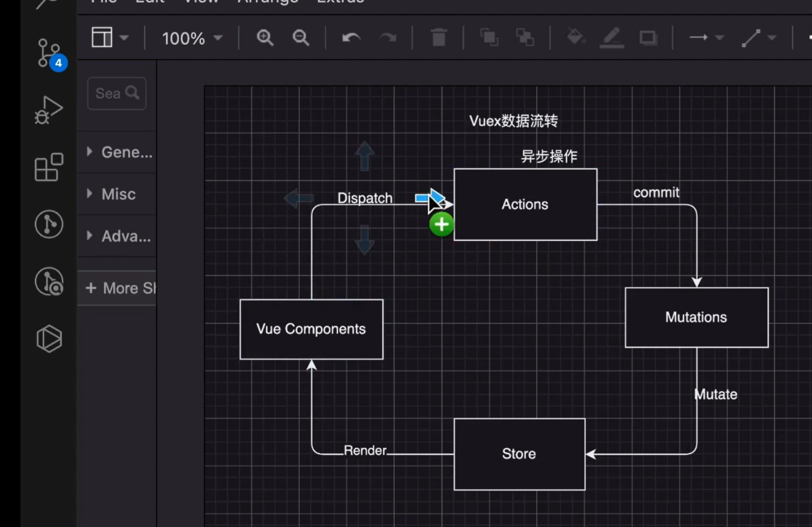Open fill color bucket tool

coord(576,37)
